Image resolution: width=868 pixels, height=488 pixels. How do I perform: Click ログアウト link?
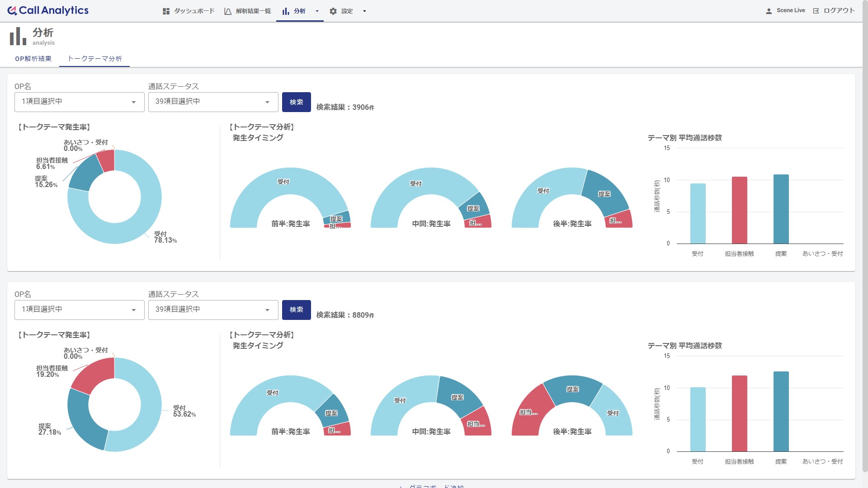click(839, 10)
